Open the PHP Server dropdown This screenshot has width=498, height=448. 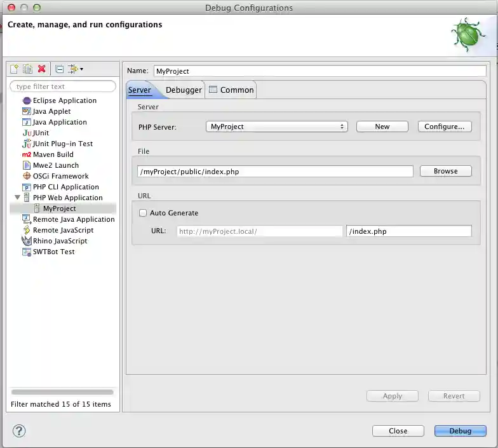(x=276, y=126)
